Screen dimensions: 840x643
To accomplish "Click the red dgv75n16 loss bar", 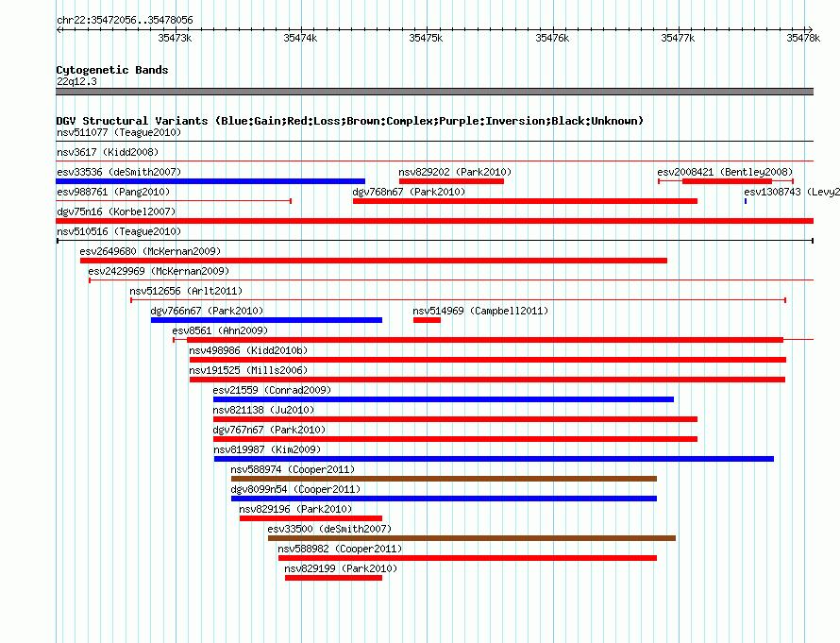I will [x=435, y=221].
